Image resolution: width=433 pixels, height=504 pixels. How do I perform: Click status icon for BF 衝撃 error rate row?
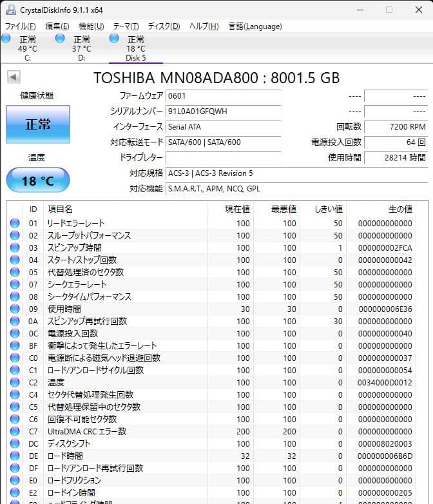pos(15,345)
